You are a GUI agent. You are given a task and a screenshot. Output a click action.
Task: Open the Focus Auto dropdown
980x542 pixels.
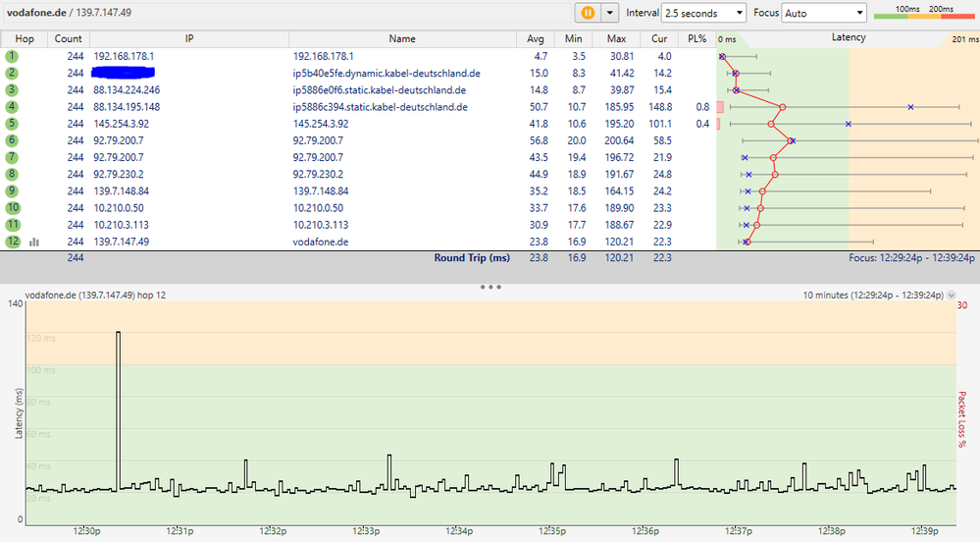(824, 13)
